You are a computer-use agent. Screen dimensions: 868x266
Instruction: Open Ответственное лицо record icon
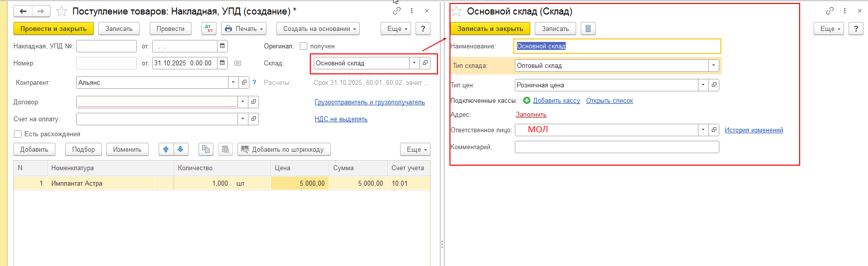pos(714,130)
